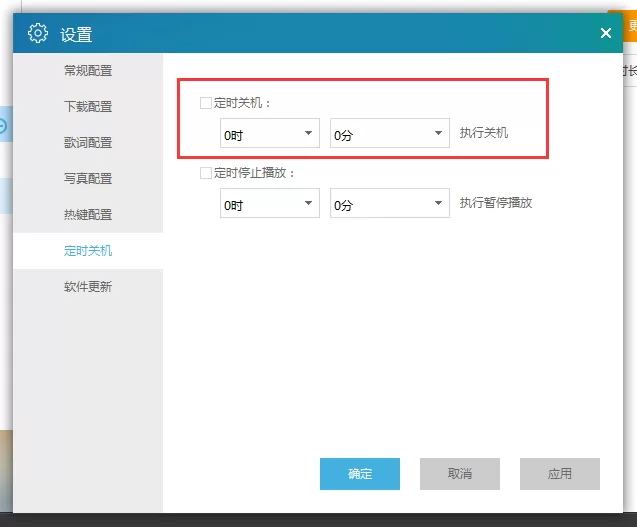Click the 应用 button
Viewport: 637px width, 527px height.
coord(560,474)
